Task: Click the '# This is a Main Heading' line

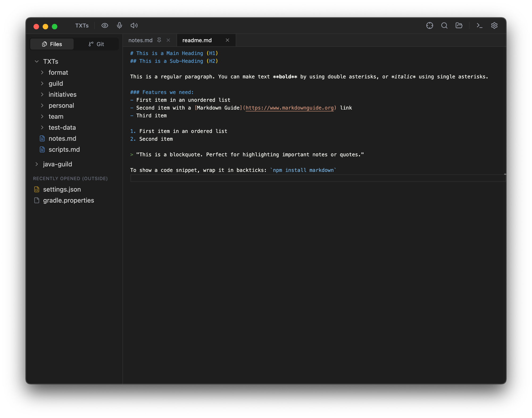Action: click(x=174, y=53)
